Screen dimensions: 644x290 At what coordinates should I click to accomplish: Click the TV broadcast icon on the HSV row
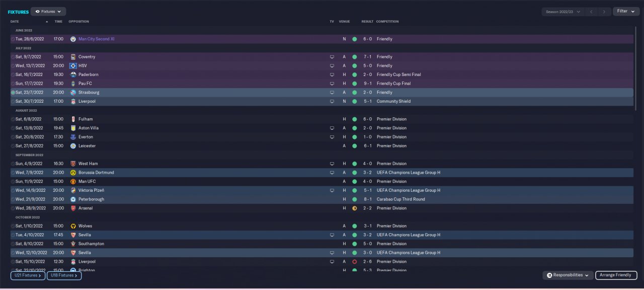[332, 66]
